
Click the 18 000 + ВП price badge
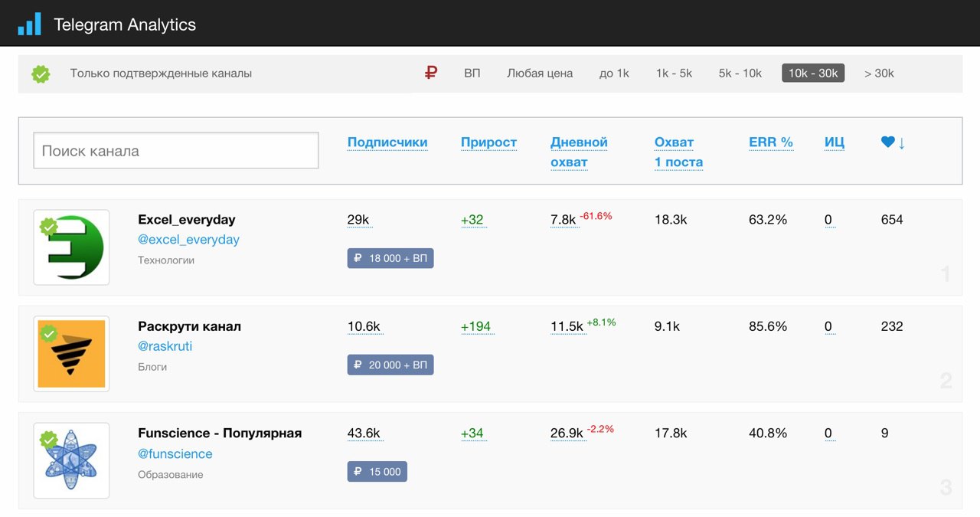click(390, 258)
